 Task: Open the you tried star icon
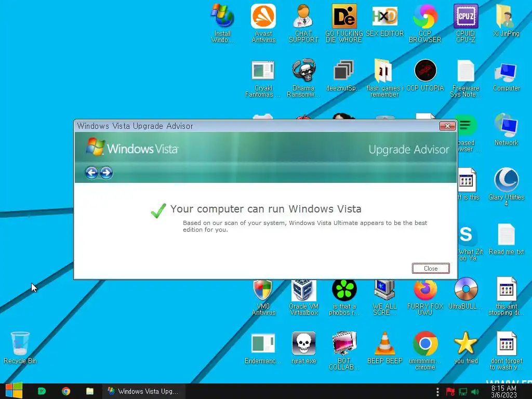click(x=465, y=348)
